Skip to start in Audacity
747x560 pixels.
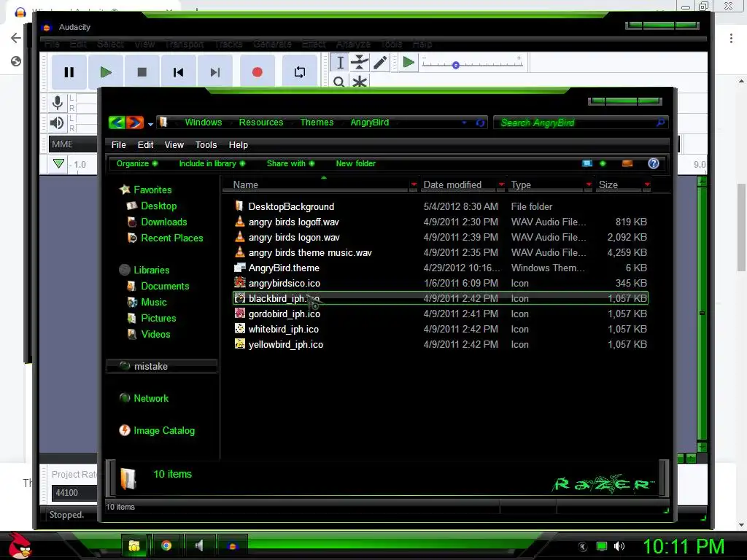(178, 72)
